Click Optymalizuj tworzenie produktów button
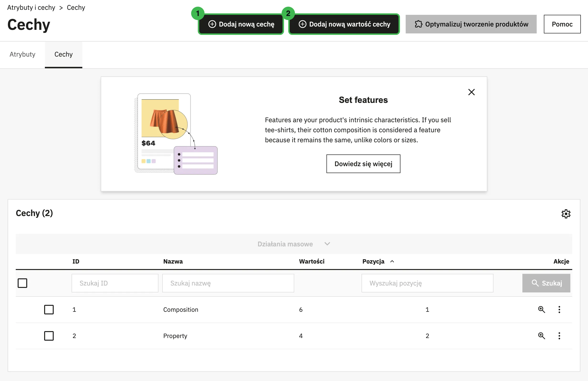 pos(471,24)
